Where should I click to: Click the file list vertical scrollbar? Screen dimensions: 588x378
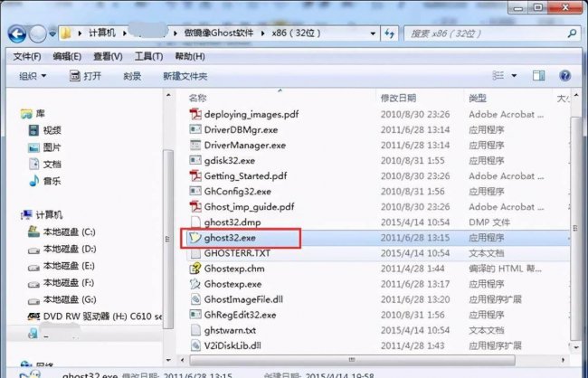pos(575,229)
